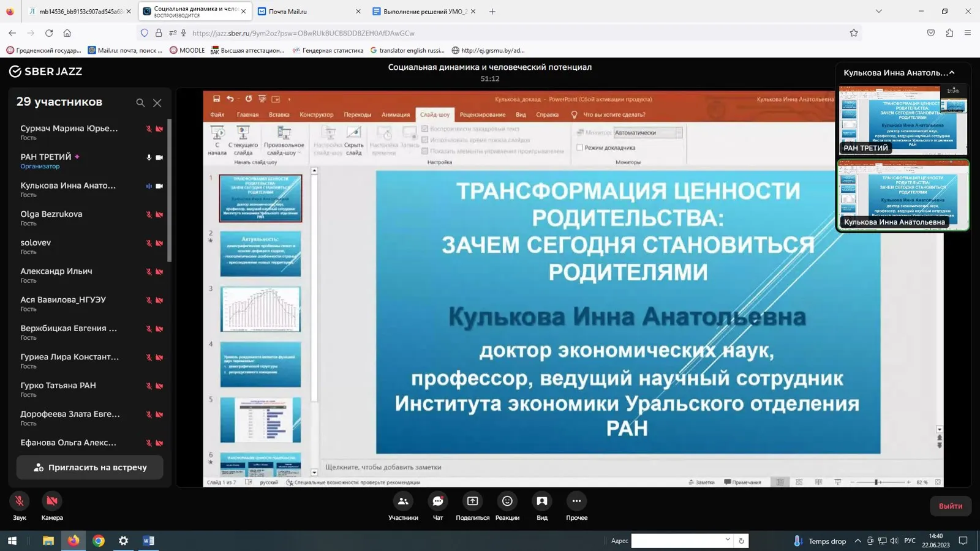The height and width of the screenshot is (551, 980).
Task: Switch to the Выполнение решений УМО tab
Action: 424,11
